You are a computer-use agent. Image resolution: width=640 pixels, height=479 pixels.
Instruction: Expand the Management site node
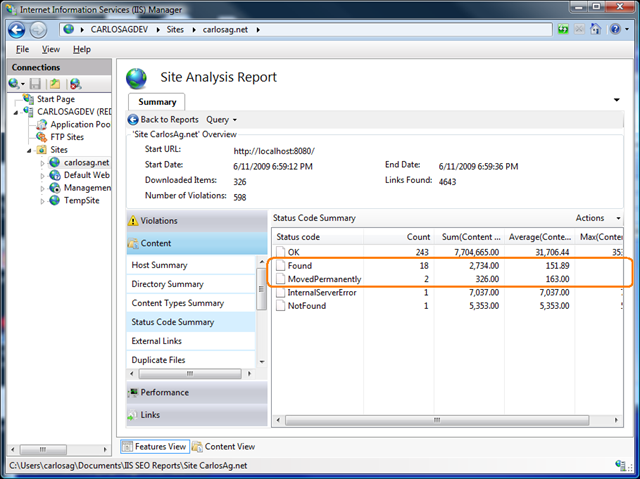coord(42,188)
